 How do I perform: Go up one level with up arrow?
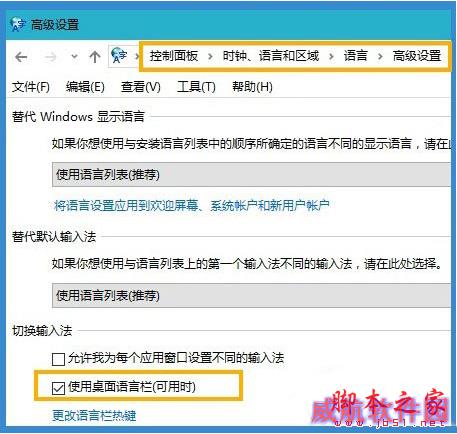(x=95, y=57)
